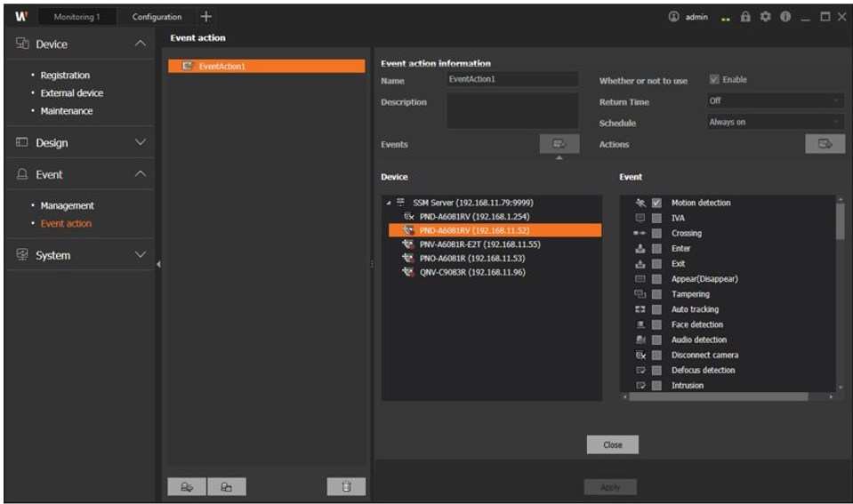Click the add icon button beside Events

click(559, 144)
